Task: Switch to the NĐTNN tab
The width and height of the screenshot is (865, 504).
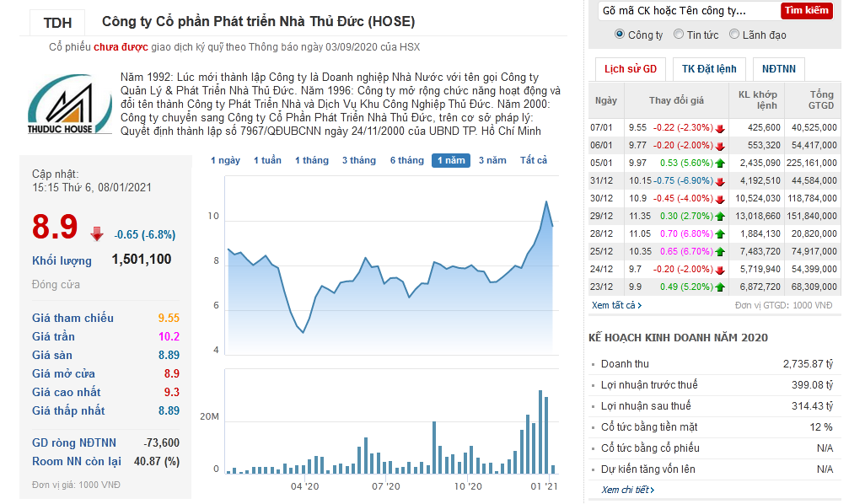Action: 779,69
